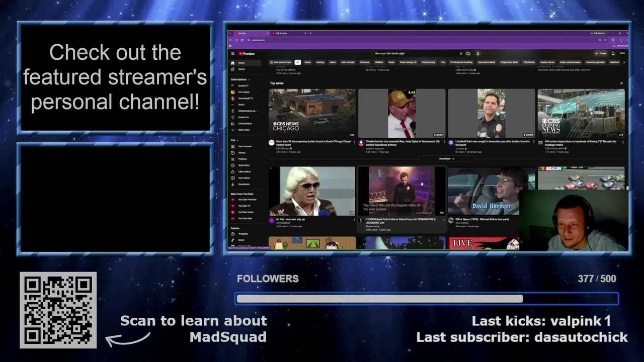Open the Eric Estepp subscription channel

click(245, 92)
